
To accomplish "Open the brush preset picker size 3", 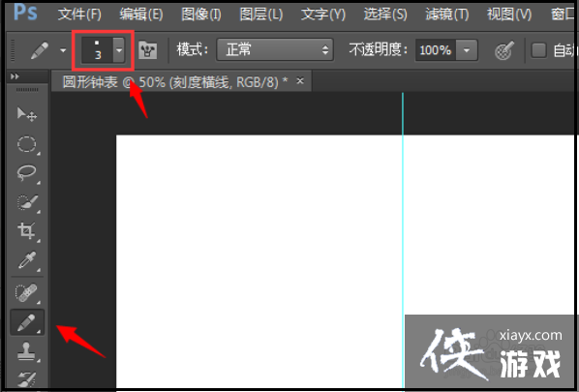I will [x=103, y=49].
